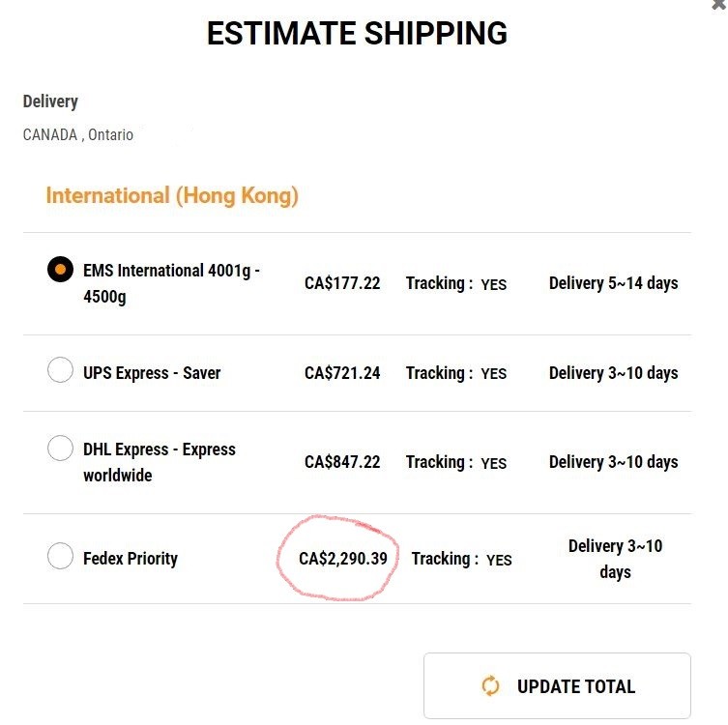Click the CA$721.24 UPS price
The image size is (728, 725).
pyautogui.click(x=342, y=373)
